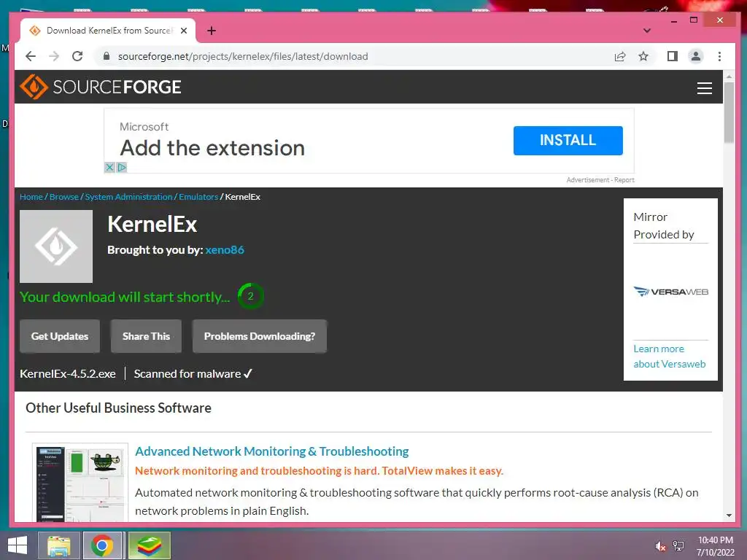Open Learn more about Versaweb link
Image resolution: width=747 pixels, height=560 pixels.
(670, 356)
